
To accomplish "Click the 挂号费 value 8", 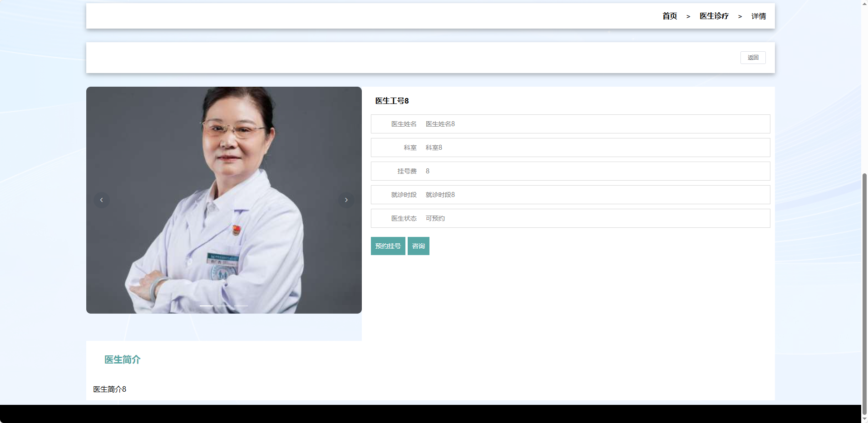I will [x=428, y=171].
